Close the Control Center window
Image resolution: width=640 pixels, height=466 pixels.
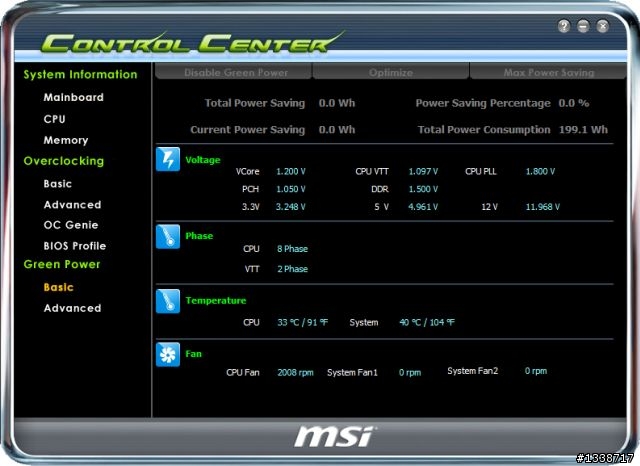pos(602,26)
